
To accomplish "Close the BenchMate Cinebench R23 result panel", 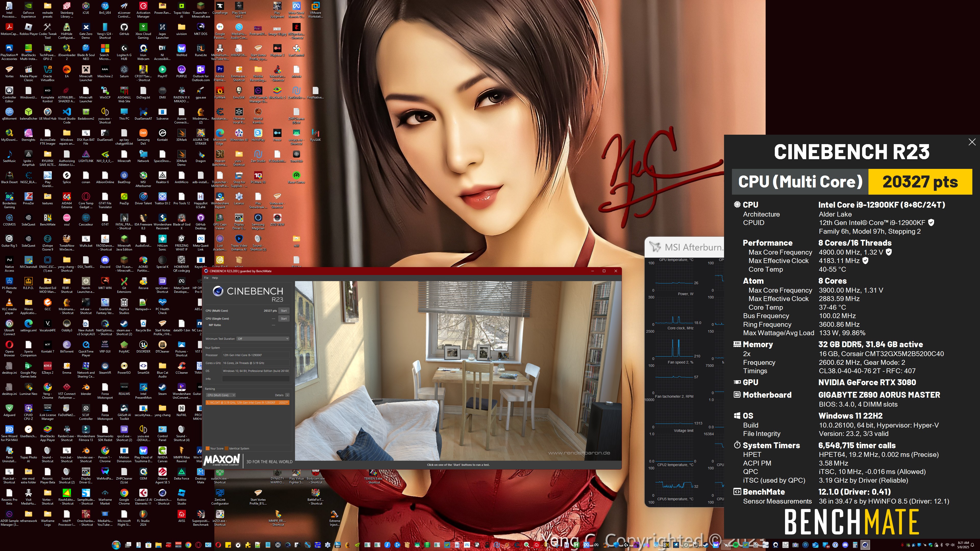I will (972, 142).
